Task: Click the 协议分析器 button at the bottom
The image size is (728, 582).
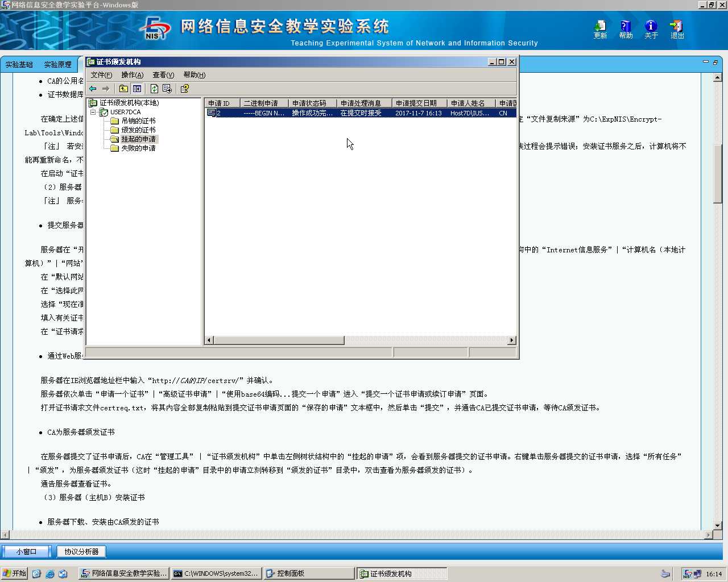Action: [x=81, y=551]
